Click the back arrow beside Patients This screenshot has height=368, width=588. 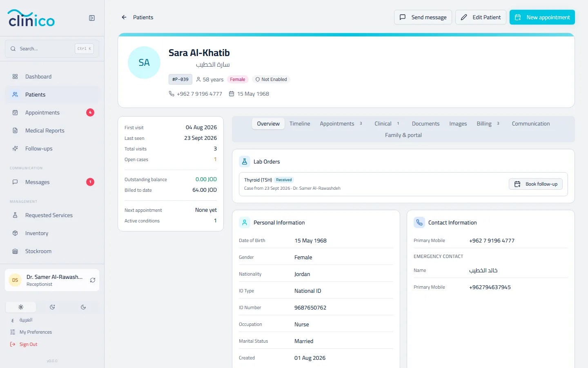pyautogui.click(x=124, y=17)
